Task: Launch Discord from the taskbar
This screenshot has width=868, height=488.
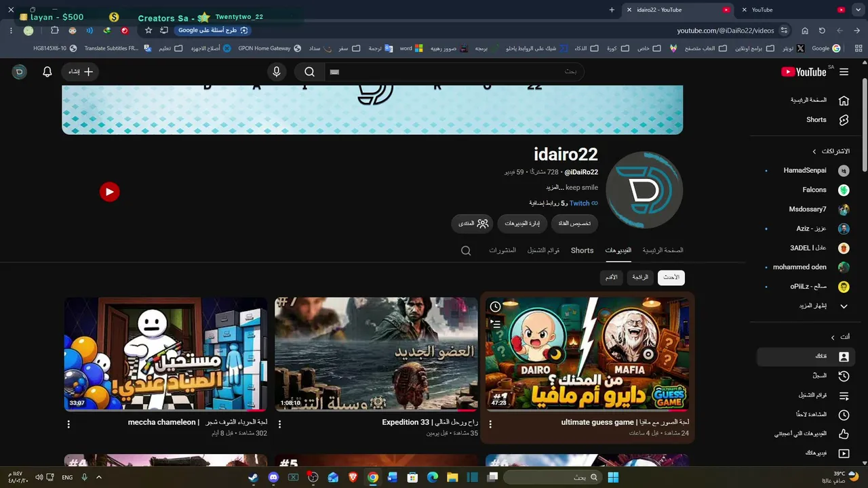Action: [x=273, y=477]
